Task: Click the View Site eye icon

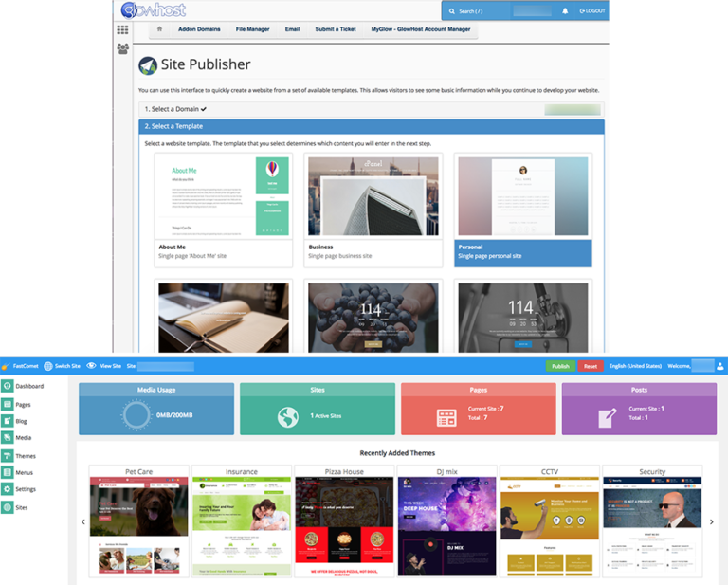Action: pyautogui.click(x=91, y=366)
